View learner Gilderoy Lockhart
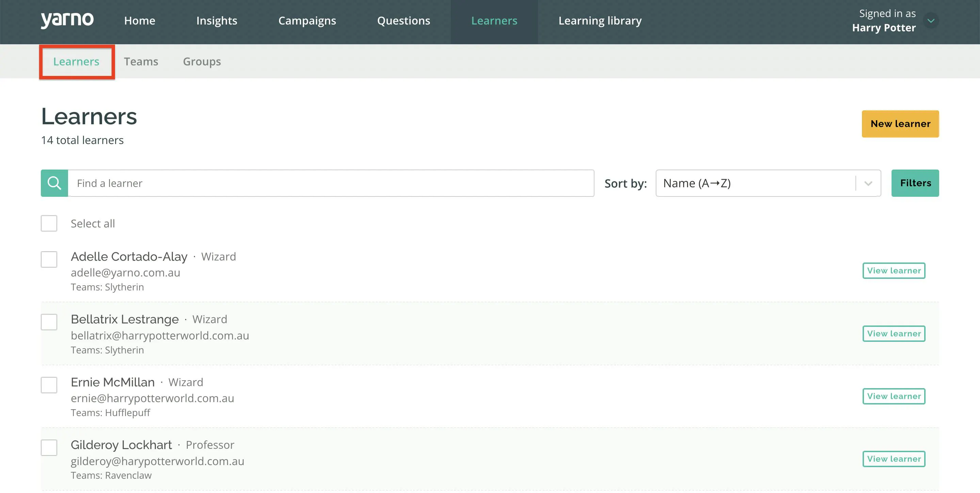Image resolution: width=980 pixels, height=493 pixels. [894, 459]
